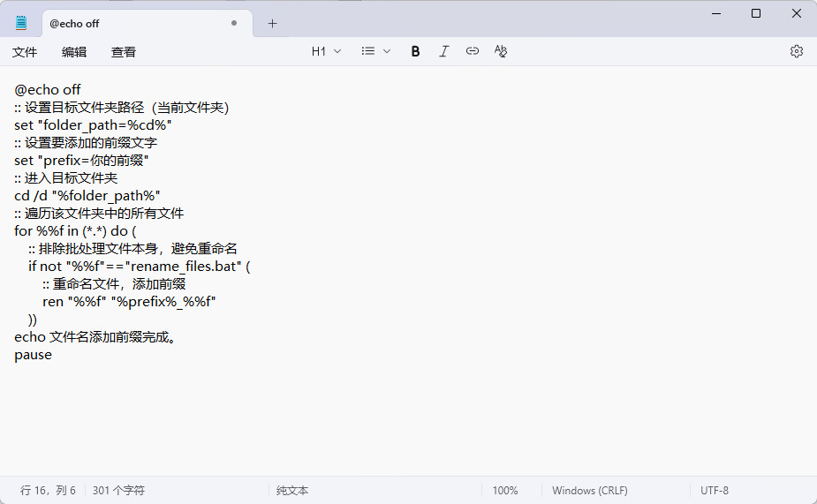Click the 100% zoom level indicator

(x=505, y=490)
